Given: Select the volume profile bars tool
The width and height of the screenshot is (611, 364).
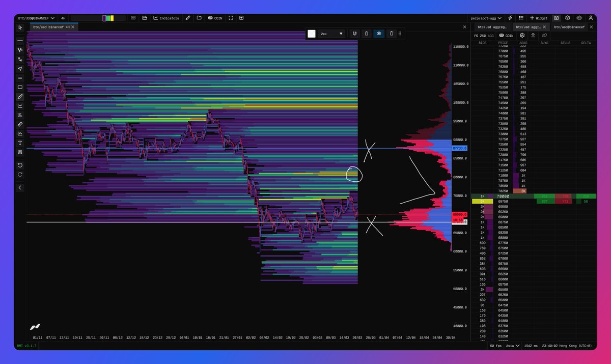Looking at the screenshot, I should click(20, 115).
